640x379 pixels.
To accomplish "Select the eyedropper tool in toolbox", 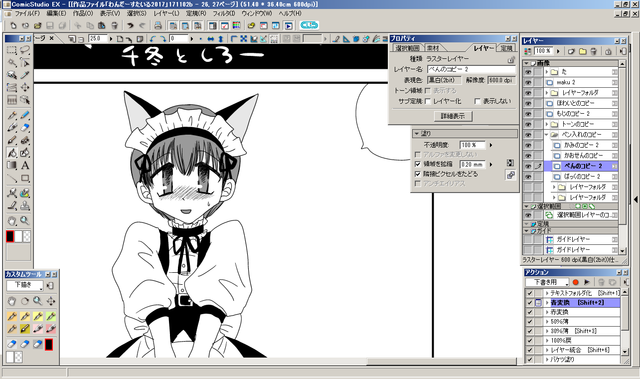I will 25,75.
